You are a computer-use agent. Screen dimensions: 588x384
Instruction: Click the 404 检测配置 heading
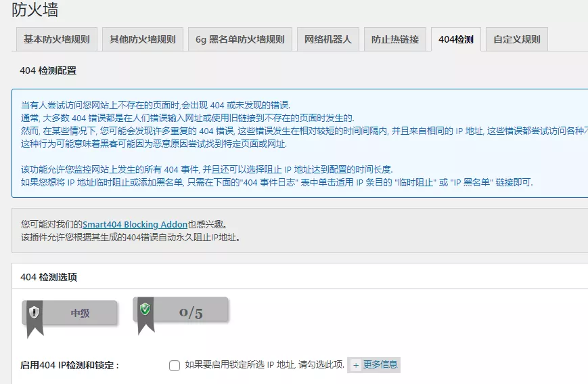pyautogui.click(x=48, y=70)
